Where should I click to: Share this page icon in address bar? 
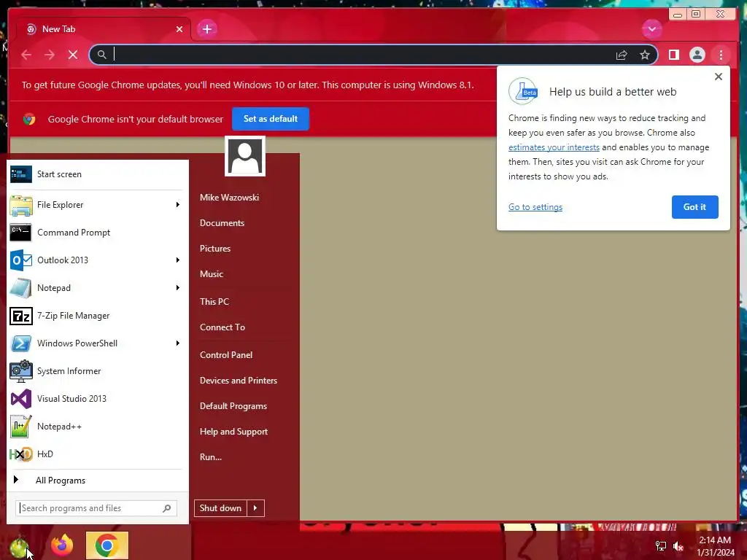[x=622, y=55]
